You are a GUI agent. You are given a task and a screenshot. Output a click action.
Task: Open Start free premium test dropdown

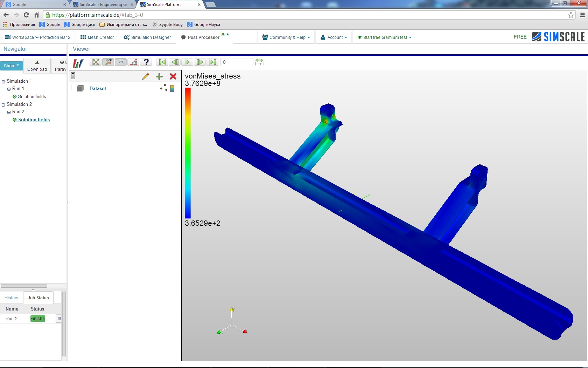(384, 37)
